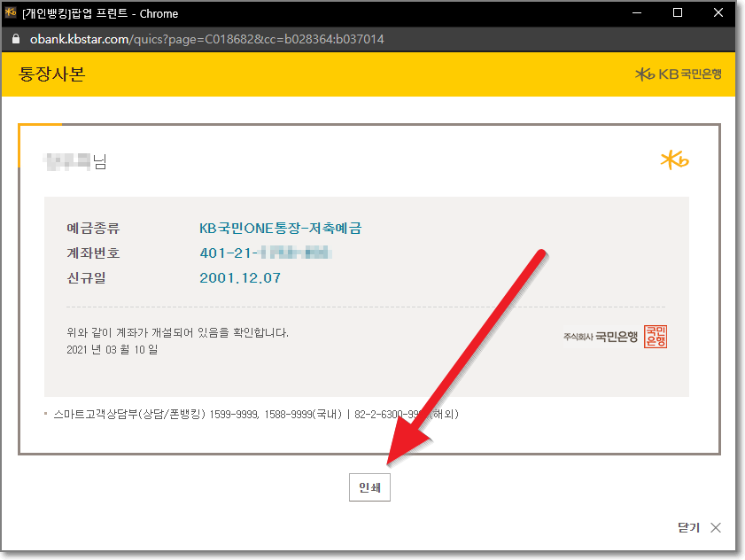Image resolution: width=745 pixels, height=560 pixels.
Task: Select the KB국민ONE통장-저축예금 value
Action: 280,229
